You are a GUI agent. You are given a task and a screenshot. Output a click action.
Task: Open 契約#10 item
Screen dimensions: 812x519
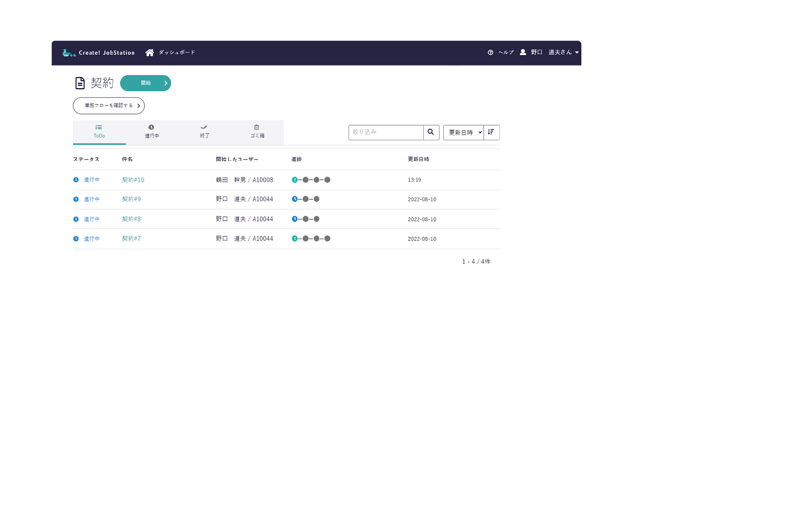(133, 180)
